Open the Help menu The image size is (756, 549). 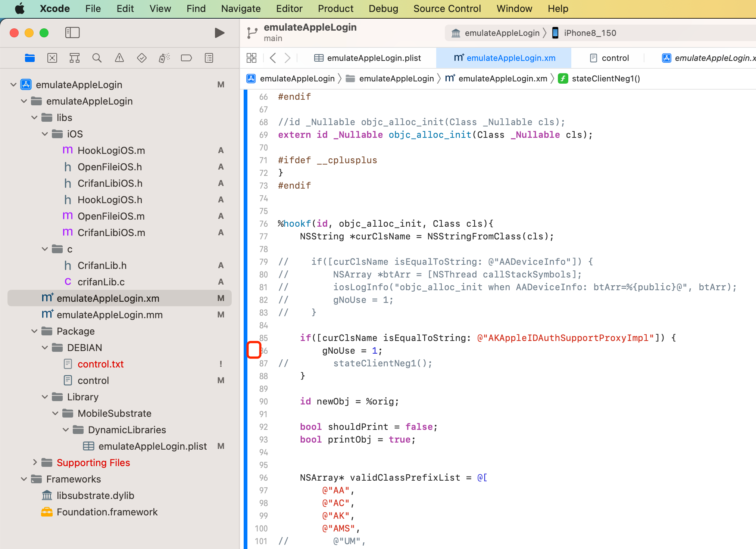point(558,9)
